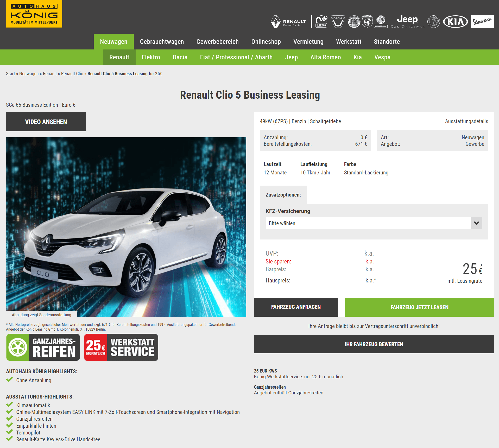The width and height of the screenshot is (499, 448).
Task: Select Vermietung in the main navigation
Action: pyautogui.click(x=308, y=42)
